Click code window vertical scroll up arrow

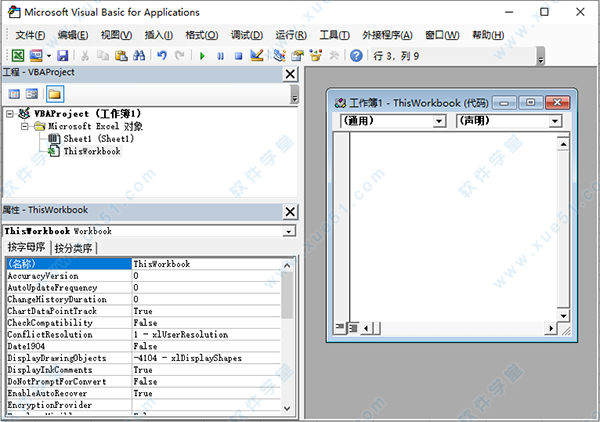coord(563,144)
